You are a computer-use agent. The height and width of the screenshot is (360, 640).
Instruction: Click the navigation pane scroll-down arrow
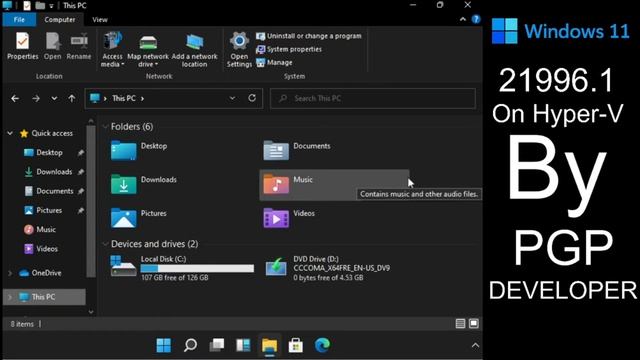(x=91, y=312)
